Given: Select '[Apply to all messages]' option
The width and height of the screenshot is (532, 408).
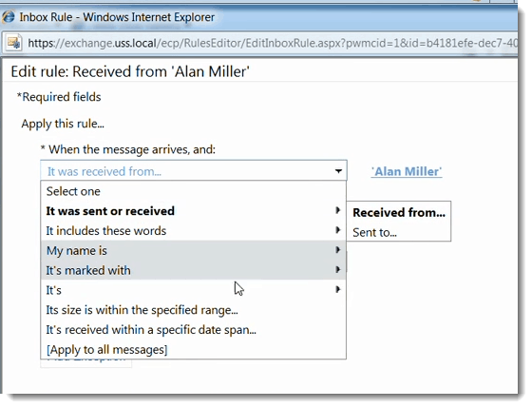Looking at the screenshot, I should [193, 350].
